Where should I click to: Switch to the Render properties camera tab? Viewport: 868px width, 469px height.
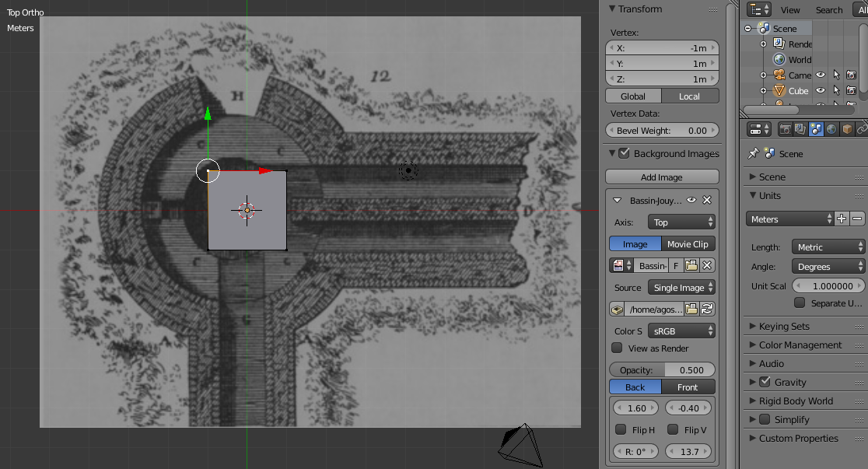[785, 129]
